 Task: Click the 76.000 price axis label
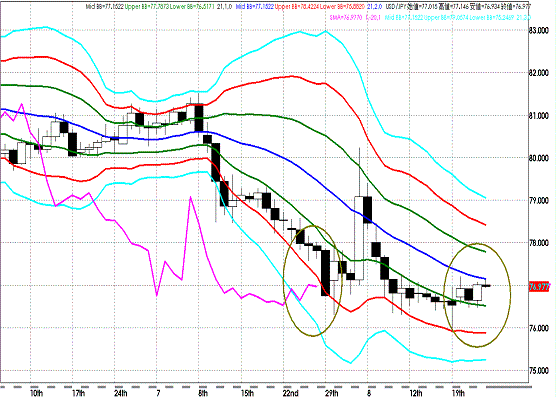click(x=539, y=328)
